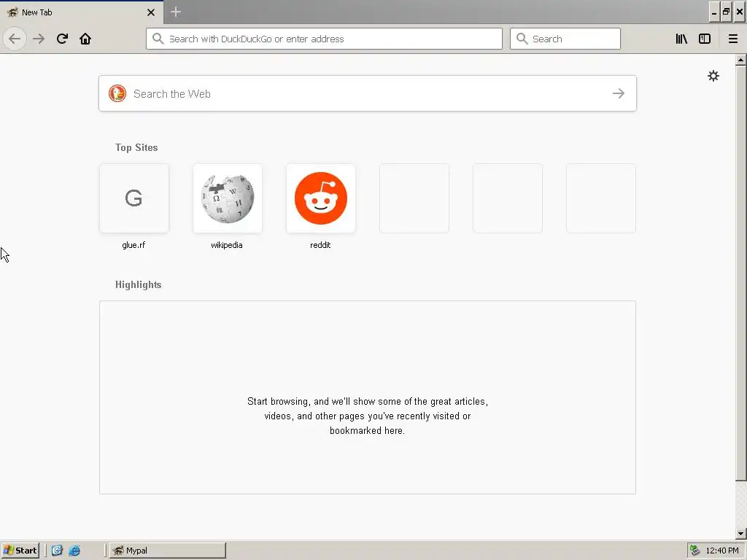
Task: Close the New Tab tab
Action: 151,12
